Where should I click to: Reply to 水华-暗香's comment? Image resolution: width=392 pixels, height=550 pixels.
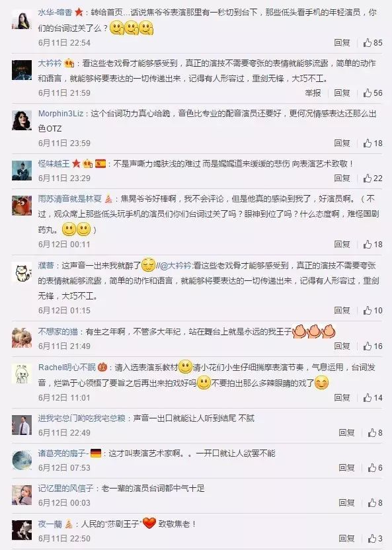pos(342,43)
